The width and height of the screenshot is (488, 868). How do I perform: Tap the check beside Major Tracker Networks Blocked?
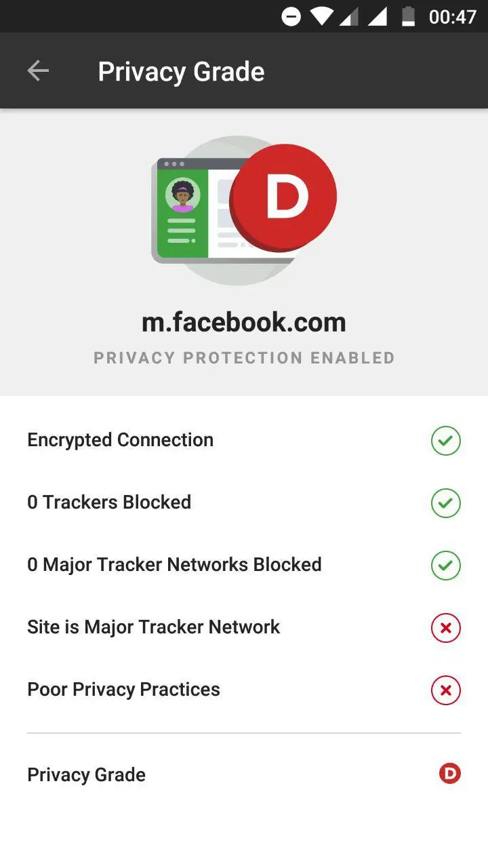pos(445,566)
